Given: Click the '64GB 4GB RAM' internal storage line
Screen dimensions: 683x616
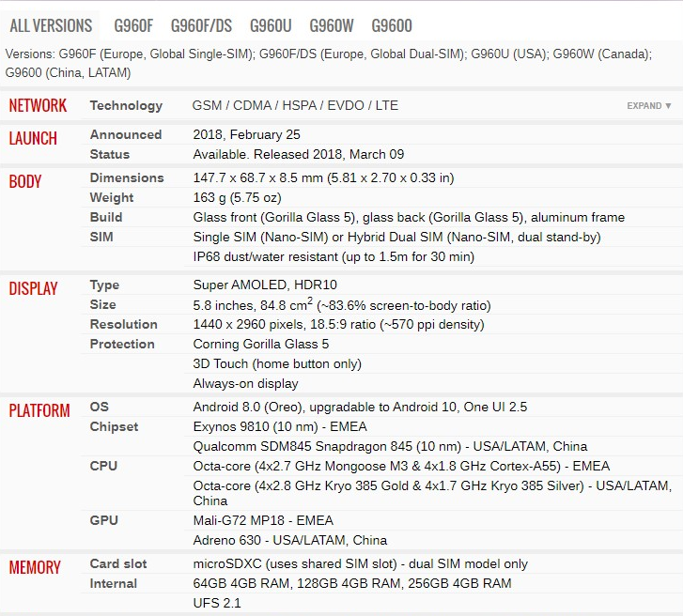Looking at the screenshot, I should coord(352,583).
